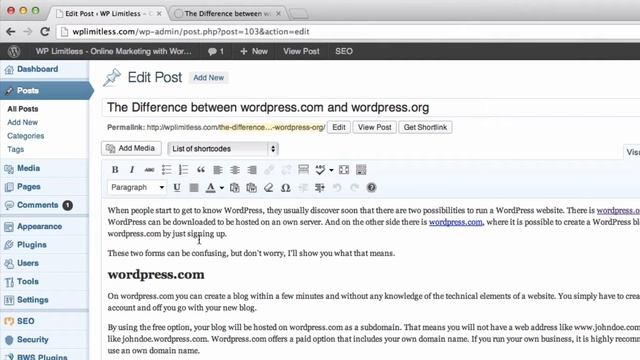This screenshot has width=640, height=360.
Task: Apply strikethrough formatting
Action: 149,170
